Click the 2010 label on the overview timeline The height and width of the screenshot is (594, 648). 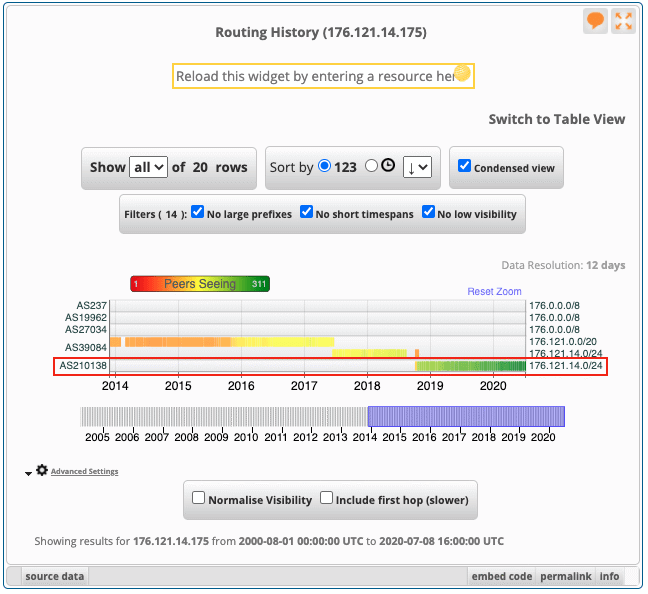(x=246, y=437)
